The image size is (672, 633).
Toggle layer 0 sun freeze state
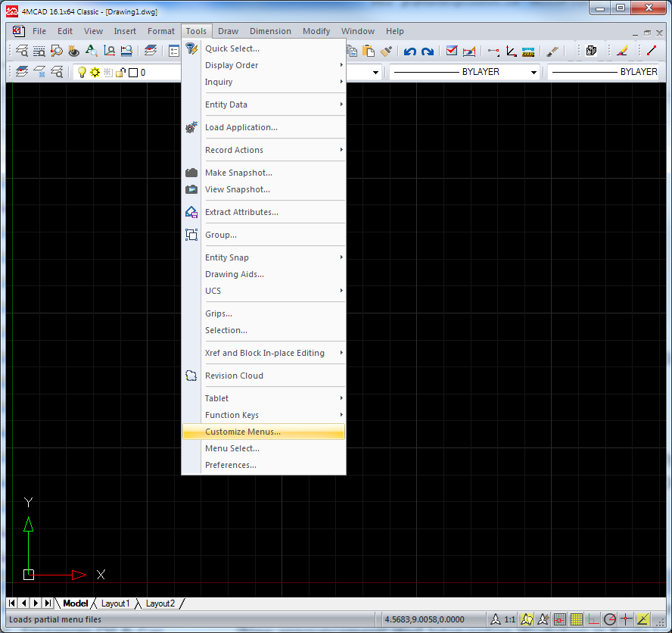95,73
